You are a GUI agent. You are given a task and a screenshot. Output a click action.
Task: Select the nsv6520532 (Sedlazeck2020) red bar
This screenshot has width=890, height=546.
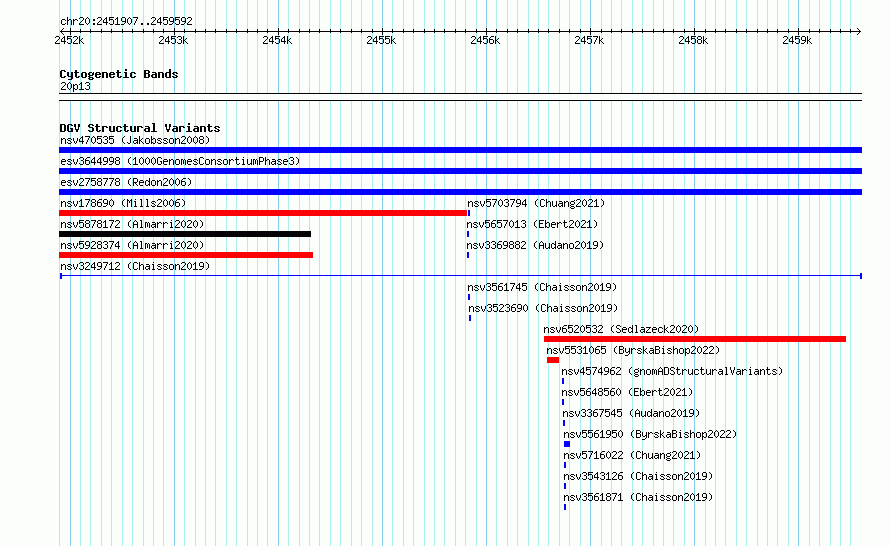point(695,339)
